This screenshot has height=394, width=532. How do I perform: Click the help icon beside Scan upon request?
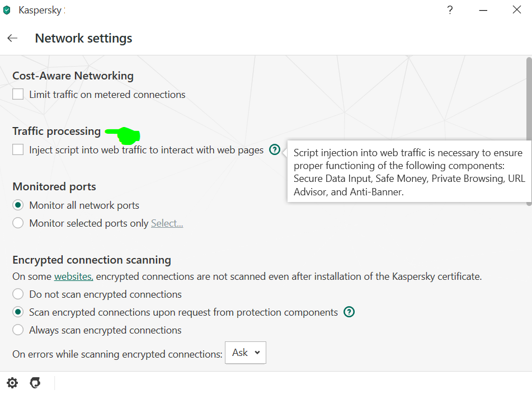pos(350,312)
